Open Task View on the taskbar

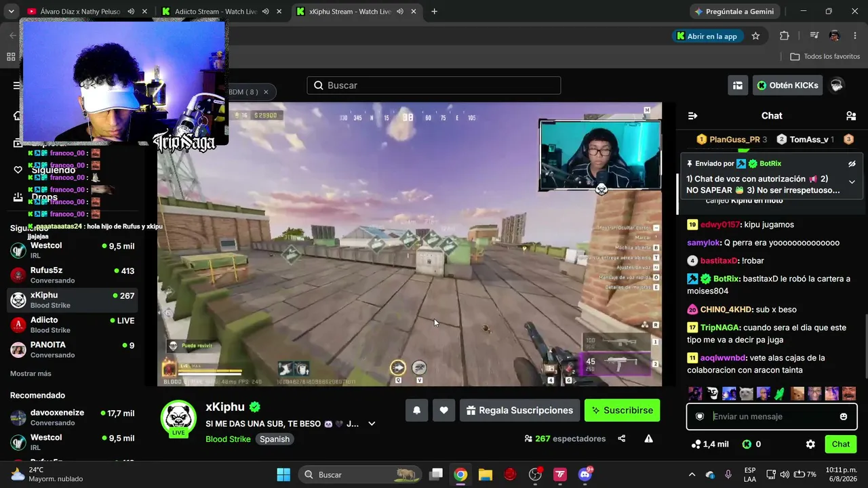point(436,474)
